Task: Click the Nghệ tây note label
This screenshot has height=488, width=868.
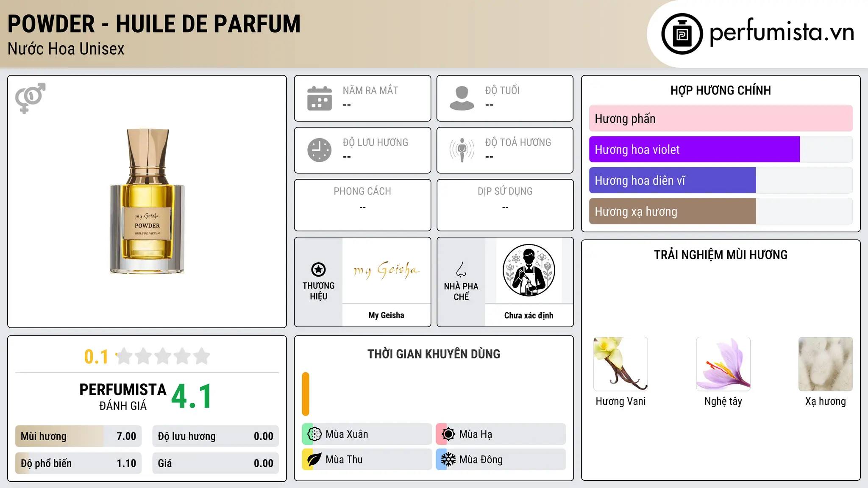Action: point(723,401)
